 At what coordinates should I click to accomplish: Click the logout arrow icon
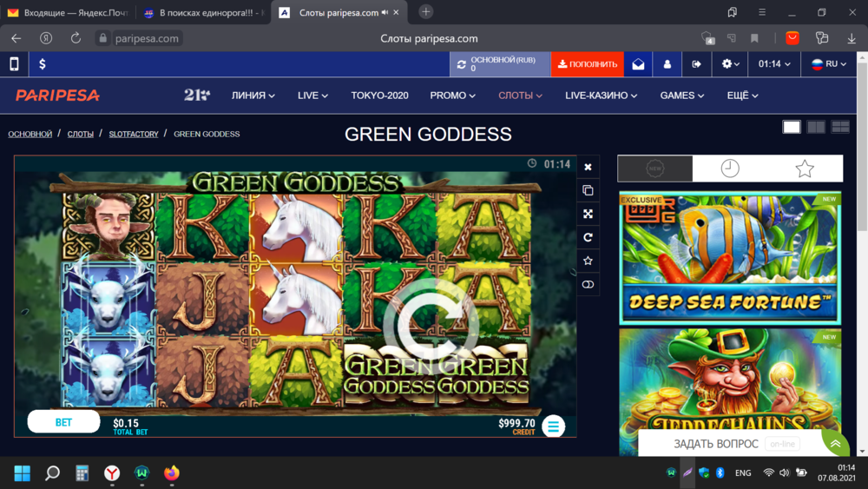696,64
